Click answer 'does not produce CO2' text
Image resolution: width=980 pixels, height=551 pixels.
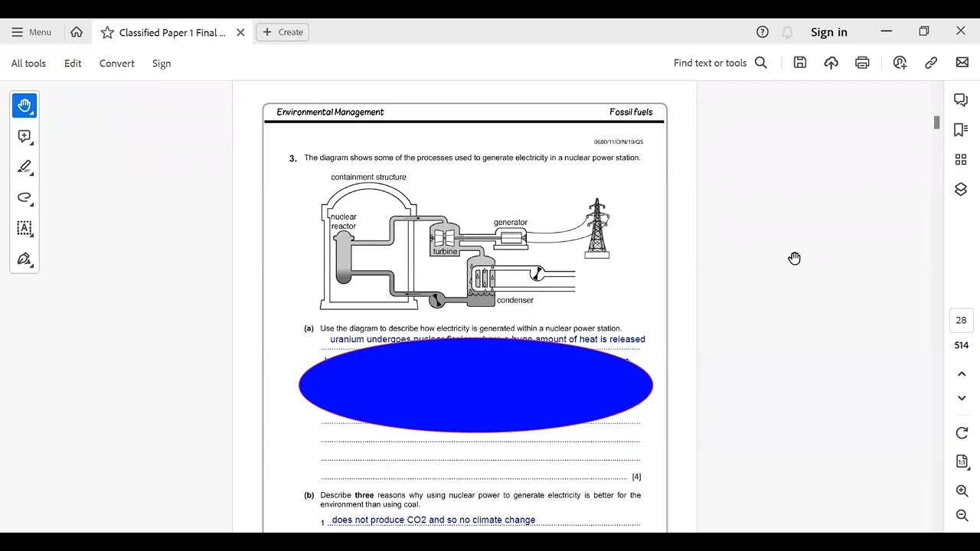(433, 520)
